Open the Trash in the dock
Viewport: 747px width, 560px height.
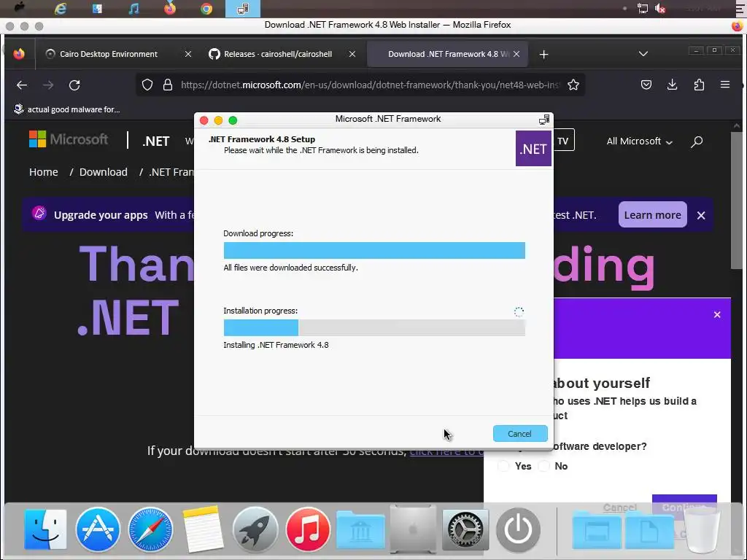click(702, 529)
